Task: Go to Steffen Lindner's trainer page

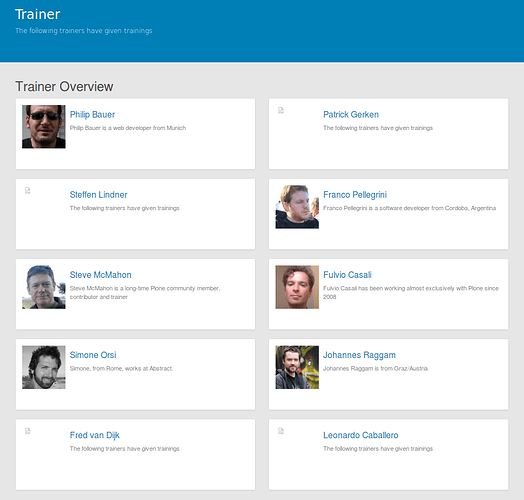Action: 98,195
